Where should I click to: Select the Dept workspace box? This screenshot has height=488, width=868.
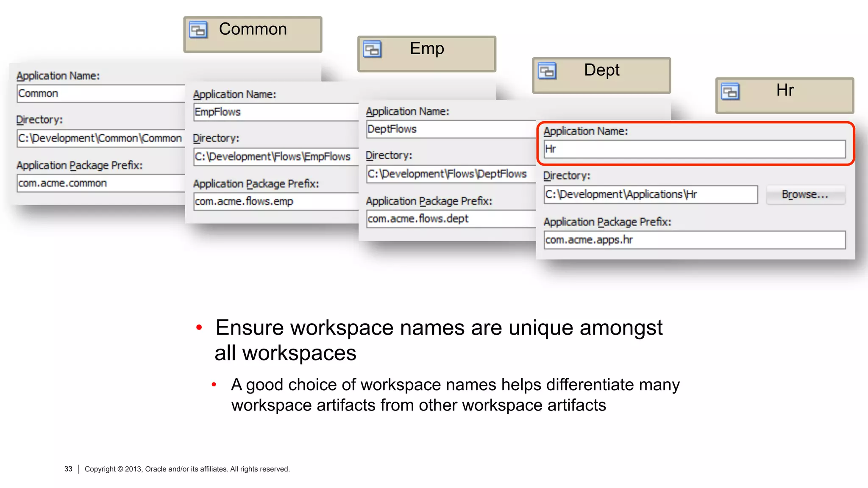(x=601, y=75)
